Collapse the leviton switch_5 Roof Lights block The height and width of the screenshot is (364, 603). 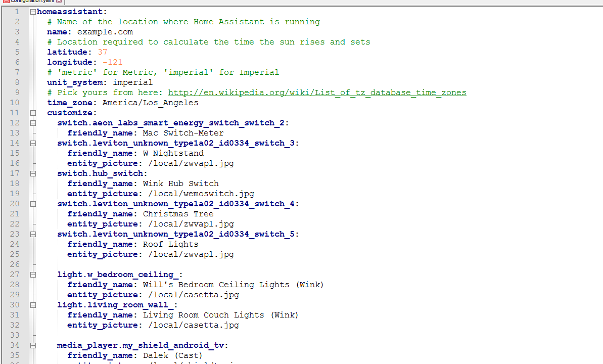(33, 235)
